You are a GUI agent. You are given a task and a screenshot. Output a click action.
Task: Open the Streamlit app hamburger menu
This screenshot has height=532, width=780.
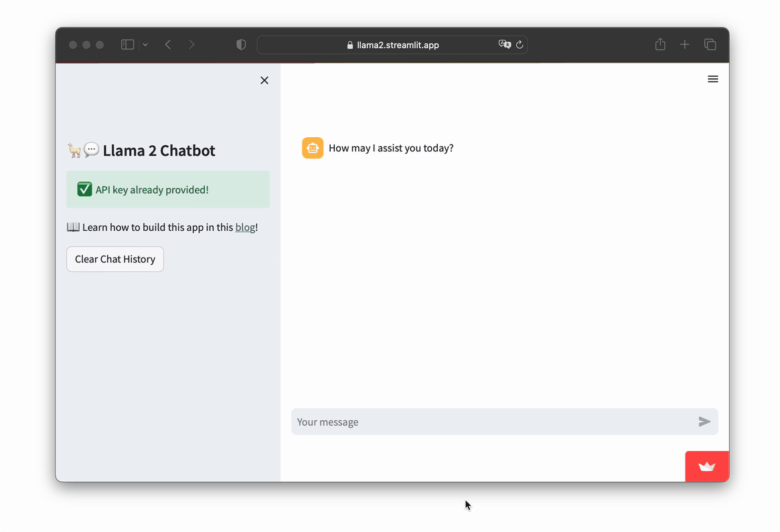(712, 79)
